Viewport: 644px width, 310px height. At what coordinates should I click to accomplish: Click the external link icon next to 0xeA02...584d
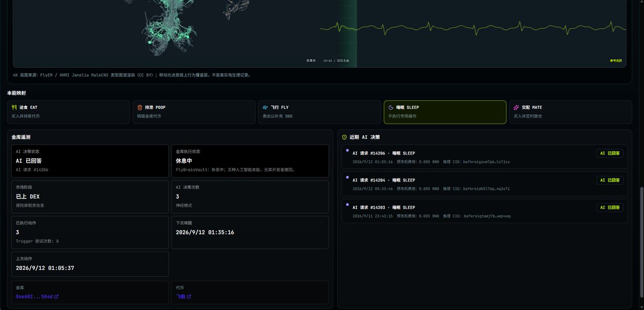56,297
